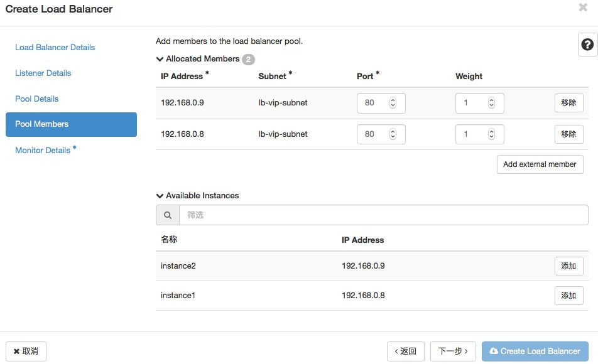Close the Create Load Balancer dialog
This screenshot has width=598, height=364.
pyautogui.click(x=582, y=8)
